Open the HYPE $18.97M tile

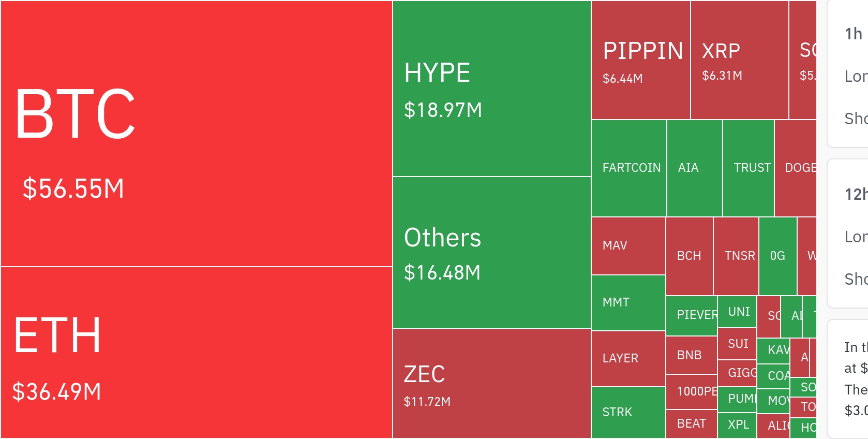coord(491,89)
